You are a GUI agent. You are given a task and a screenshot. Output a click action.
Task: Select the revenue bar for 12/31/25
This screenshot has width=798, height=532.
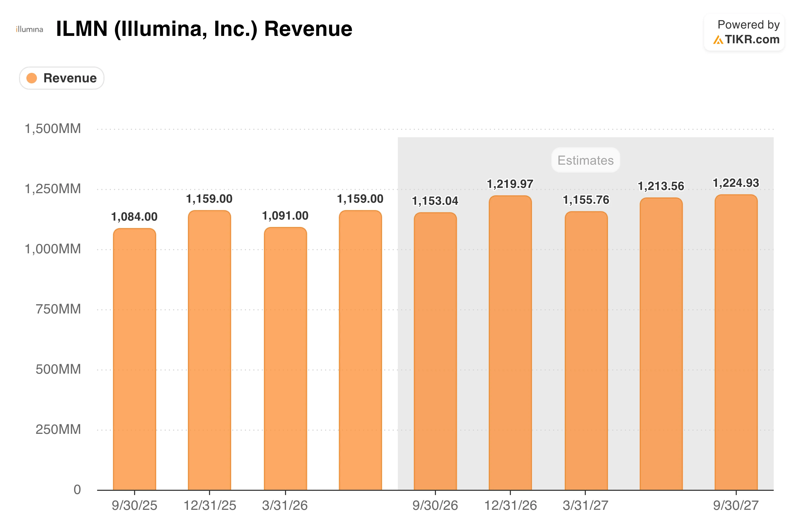click(x=209, y=350)
